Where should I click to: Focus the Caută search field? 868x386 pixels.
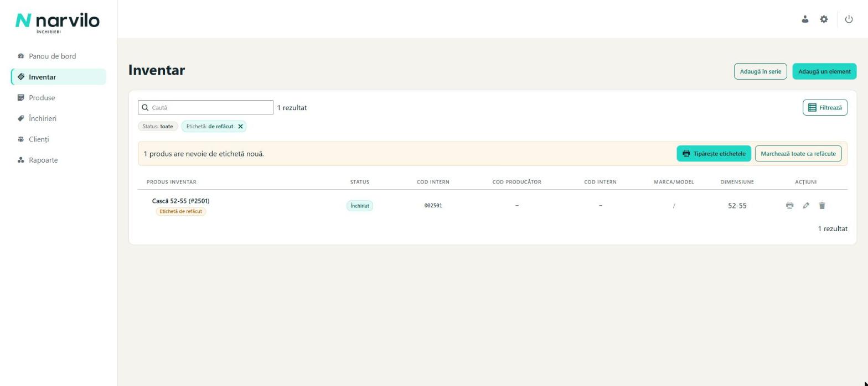tap(205, 108)
